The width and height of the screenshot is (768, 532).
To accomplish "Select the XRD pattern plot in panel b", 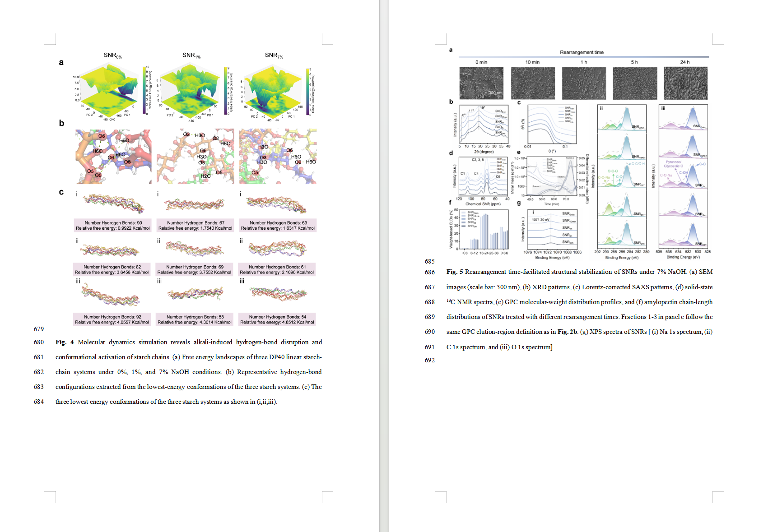I will click(x=484, y=125).
